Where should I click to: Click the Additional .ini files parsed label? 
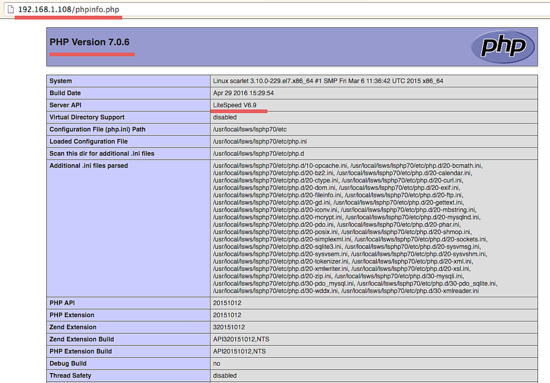tap(89, 166)
